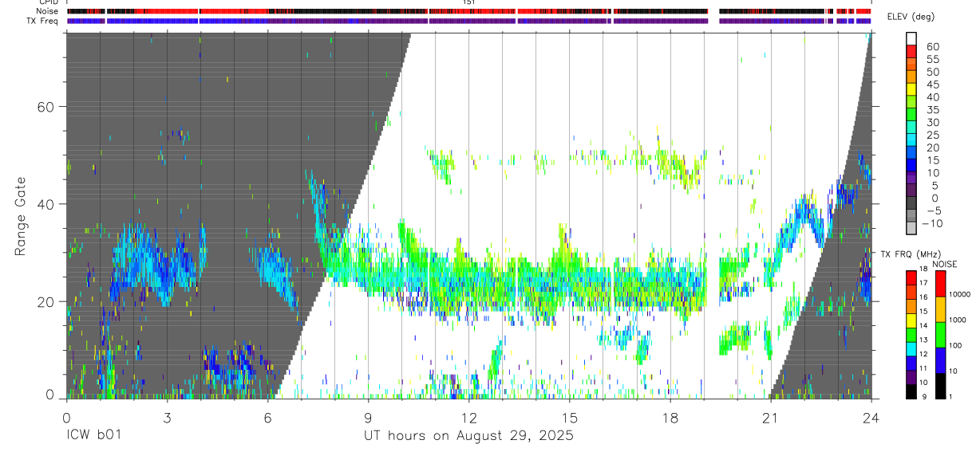Image resolution: width=980 pixels, height=452 pixels.
Task: Click the 35 value on the ELEV scale
Action: (933, 110)
